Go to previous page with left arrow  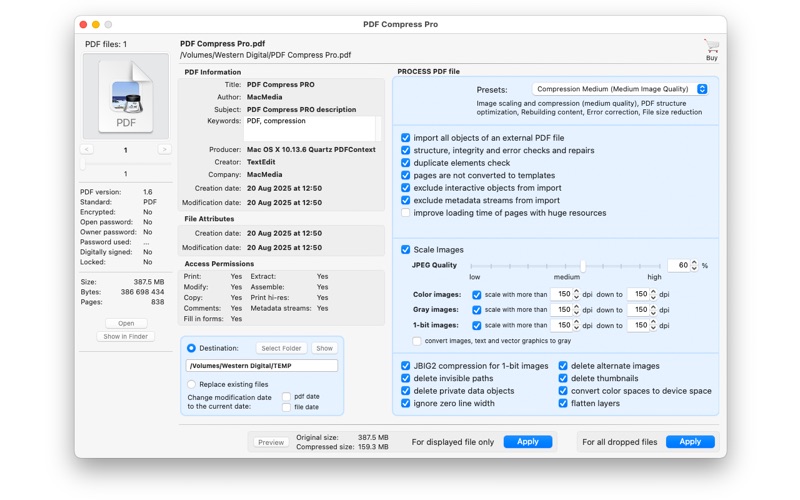click(87, 149)
